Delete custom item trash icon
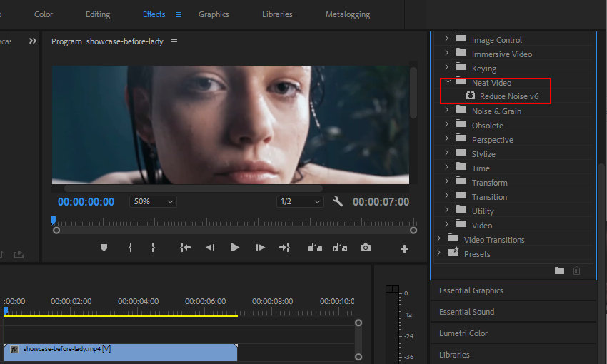Viewport: 607px width, 364px height. 576,271
